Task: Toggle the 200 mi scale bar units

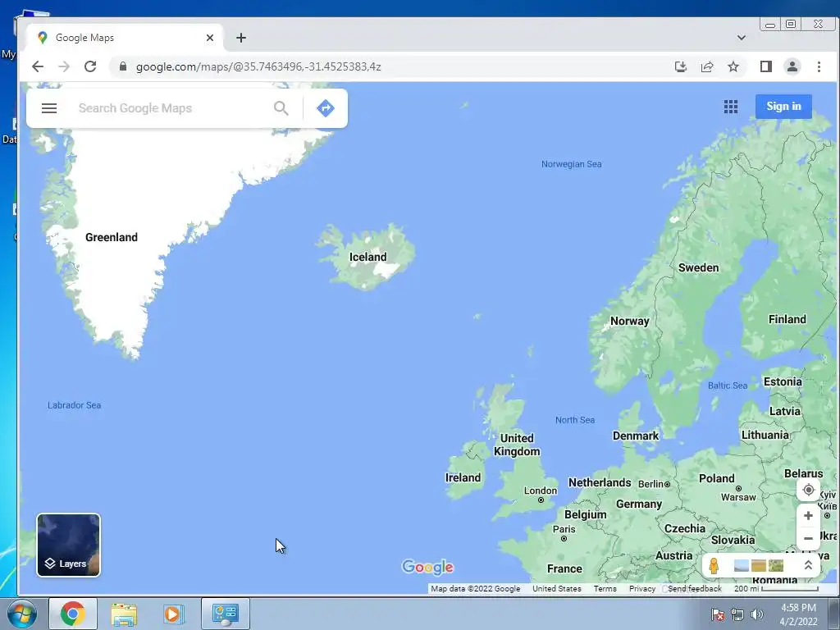Action: 776,589
